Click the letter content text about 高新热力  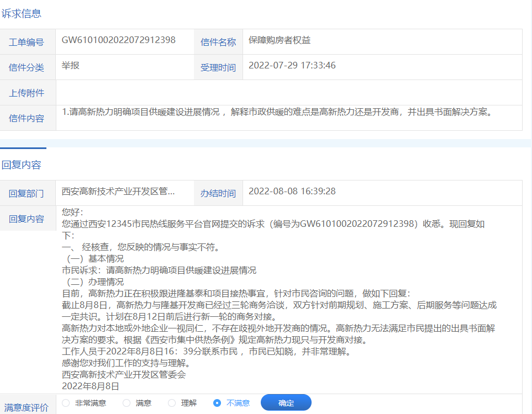coord(276,112)
